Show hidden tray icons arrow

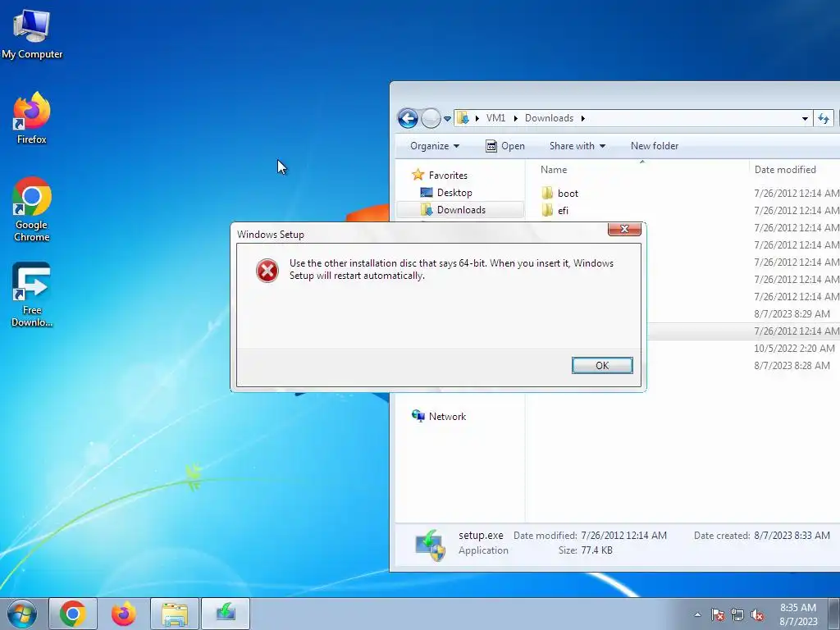tap(697, 614)
